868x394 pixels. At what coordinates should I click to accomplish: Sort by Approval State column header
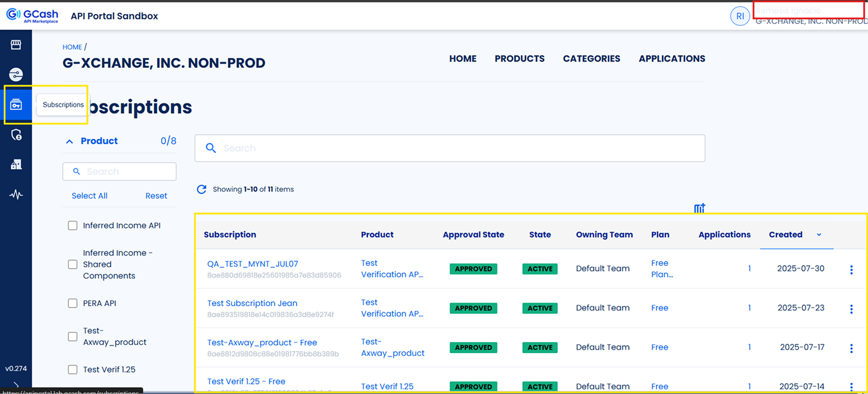click(473, 234)
